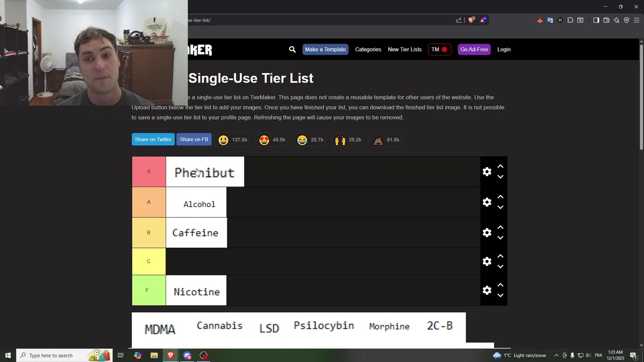644x362 pixels.
Task: Select the Caffeine tile in B tier
Action: (x=196, y=233)
